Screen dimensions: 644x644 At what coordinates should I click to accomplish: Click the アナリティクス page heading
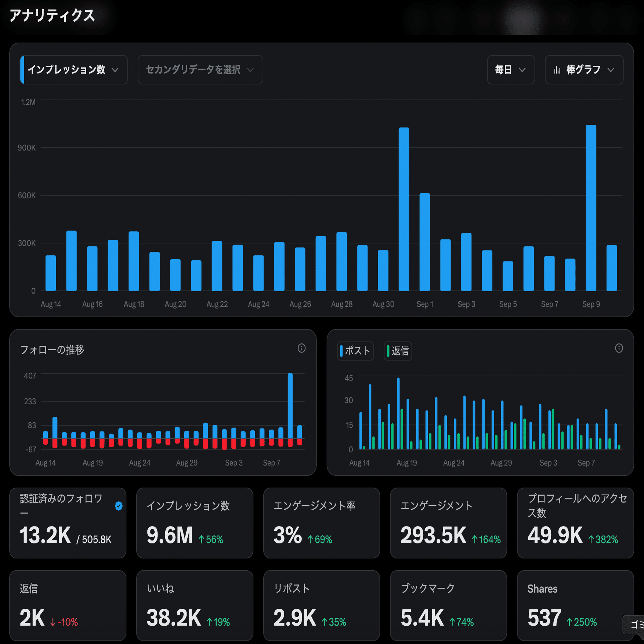[x=52, y=16]
